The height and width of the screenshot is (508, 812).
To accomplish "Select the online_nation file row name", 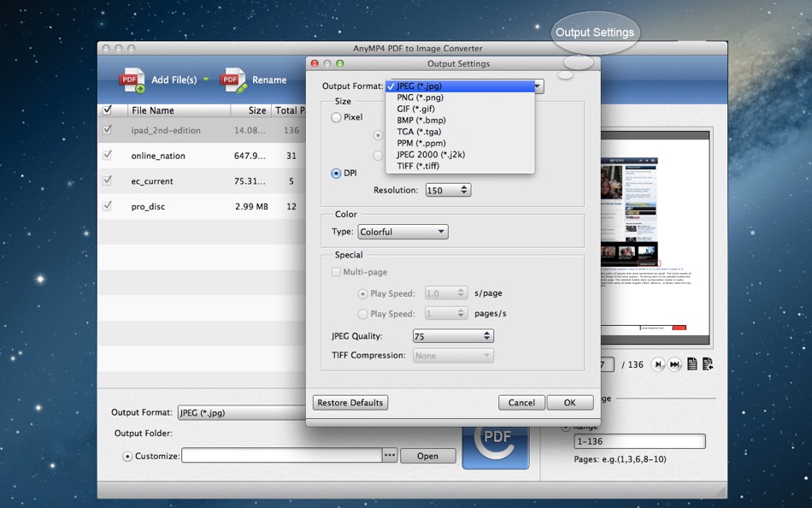I will pyautogui.click(x=158, y=156).
